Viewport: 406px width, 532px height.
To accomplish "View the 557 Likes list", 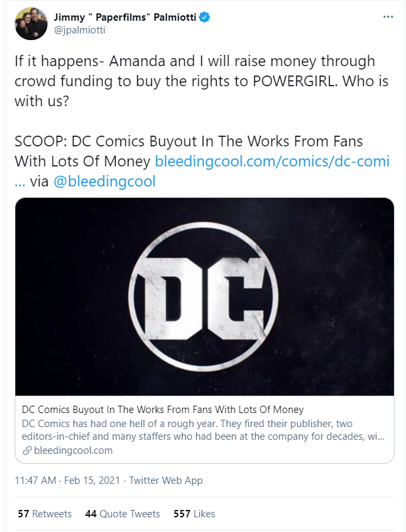I will pyautogui.click(x=194, y=514).
